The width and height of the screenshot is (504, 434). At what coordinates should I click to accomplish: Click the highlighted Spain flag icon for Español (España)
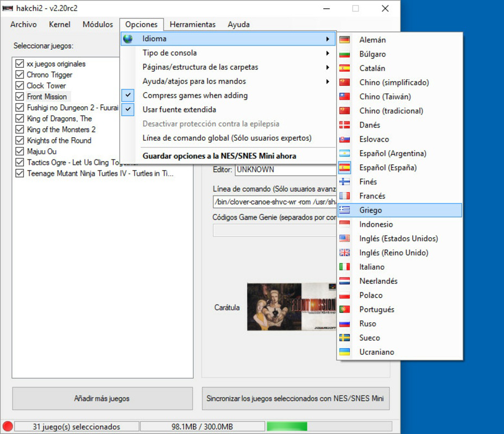pyautogui.click(x=344, y=167)
